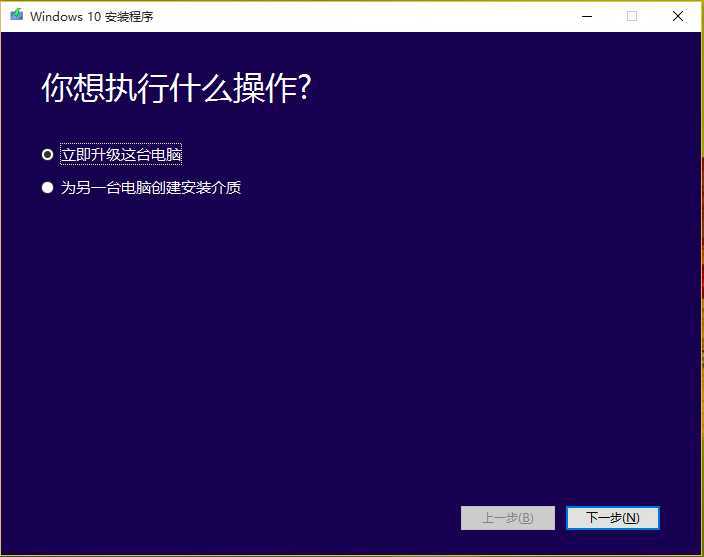
Task: Click the 上一步(B) button
Action: (x=508, y=518)
